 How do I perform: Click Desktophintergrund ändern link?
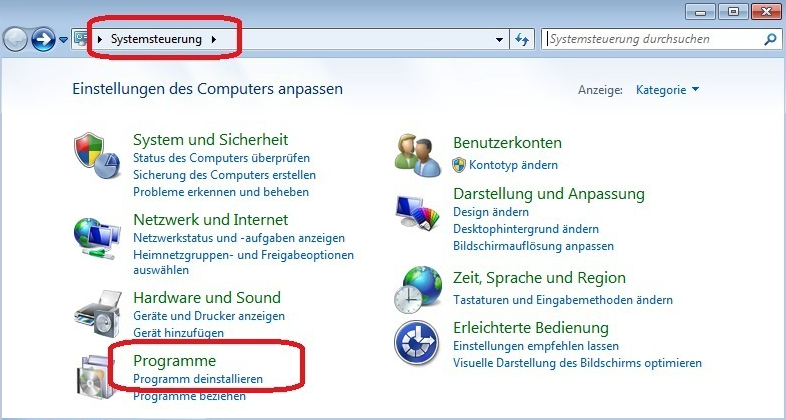pos(526,229)
